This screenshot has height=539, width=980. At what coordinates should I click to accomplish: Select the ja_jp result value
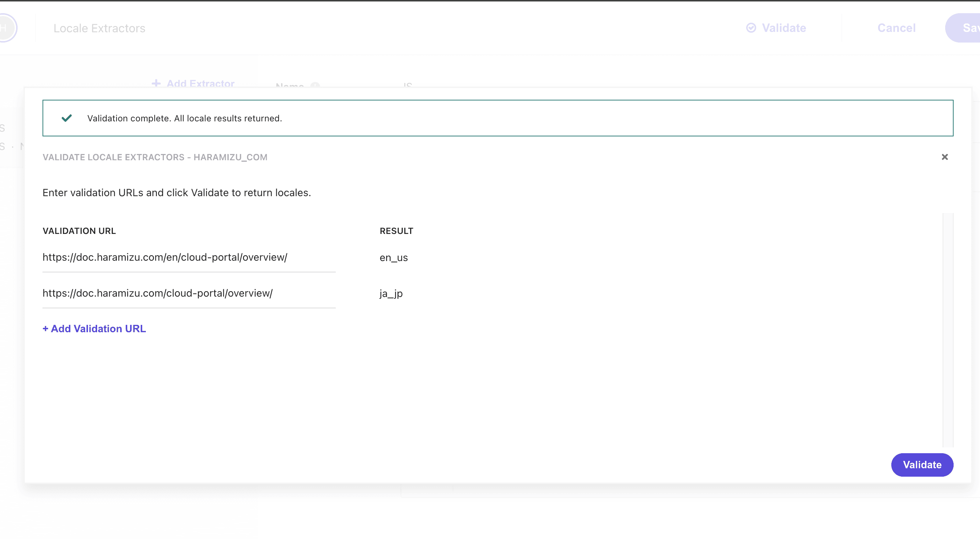pyautogui.click(x=391, y=293)
